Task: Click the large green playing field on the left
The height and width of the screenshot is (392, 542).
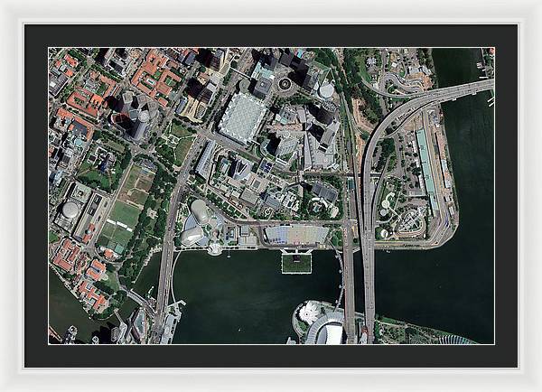Action: 121,220
